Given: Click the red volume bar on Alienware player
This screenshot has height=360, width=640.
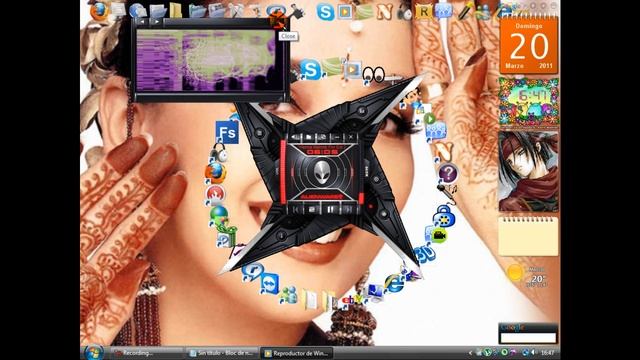Looking at the screenshot, I should 282,171.
